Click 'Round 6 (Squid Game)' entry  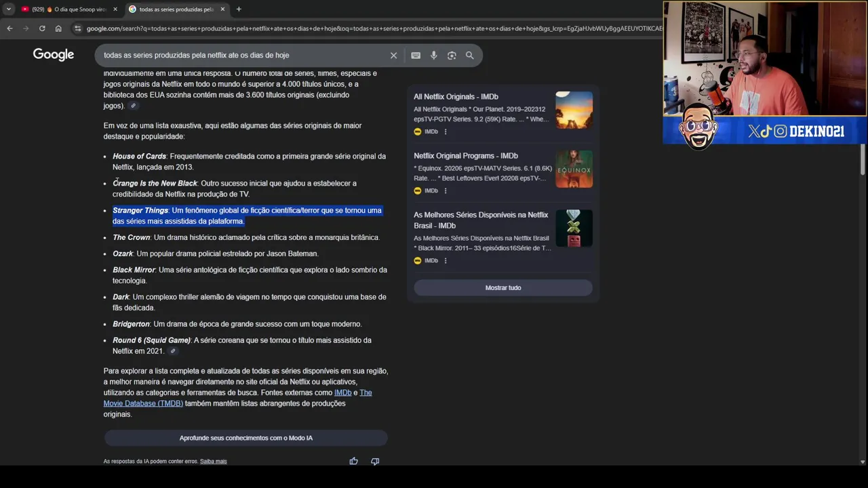242,346
